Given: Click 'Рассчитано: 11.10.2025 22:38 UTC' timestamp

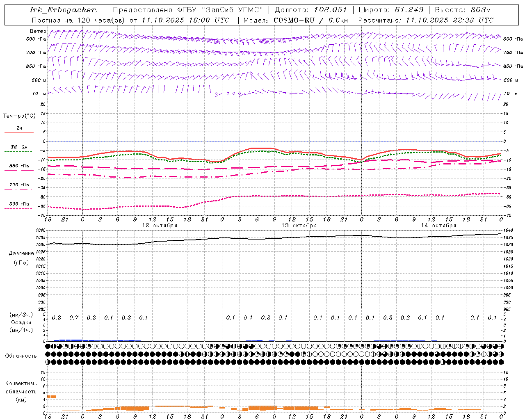Looking at the screenshot, I should [x=426, y=20].
